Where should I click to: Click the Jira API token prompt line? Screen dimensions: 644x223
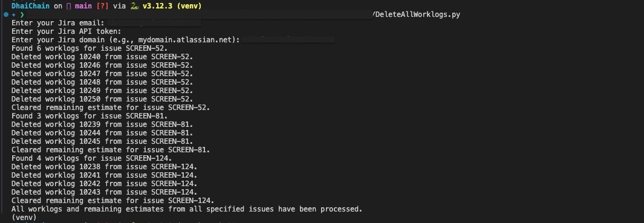pos(67,31)
